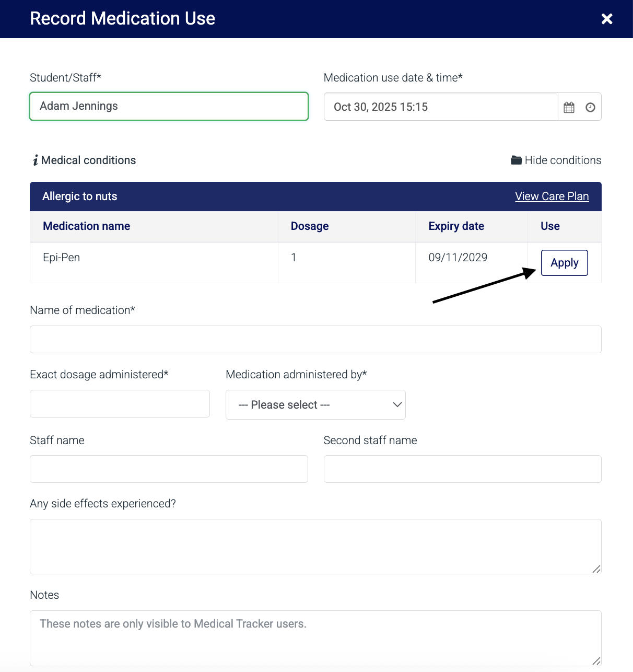This screenshot has width=633, height=672.
Task: Open the calendar date picker
Action: (569, 107)
